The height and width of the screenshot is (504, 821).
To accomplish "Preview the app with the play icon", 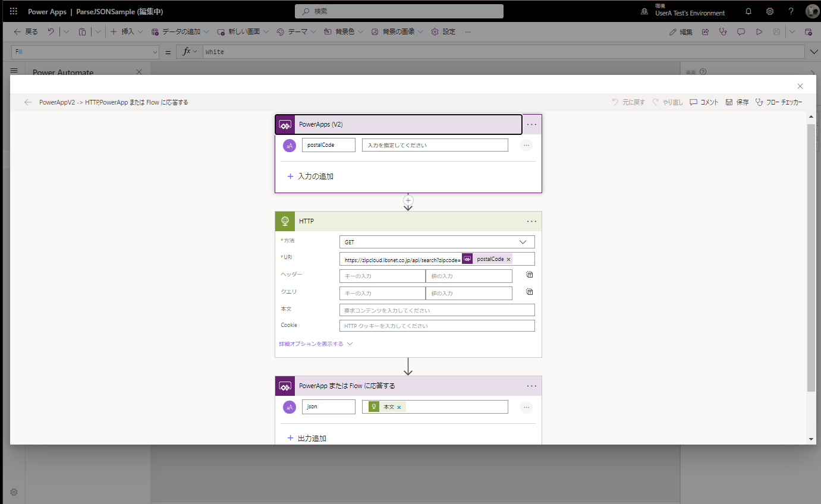I will [x=759, y=31].
